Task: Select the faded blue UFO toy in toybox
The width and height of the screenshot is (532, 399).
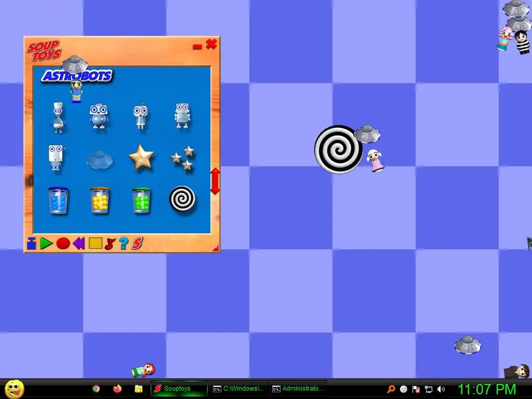Action: coord(99,159)
